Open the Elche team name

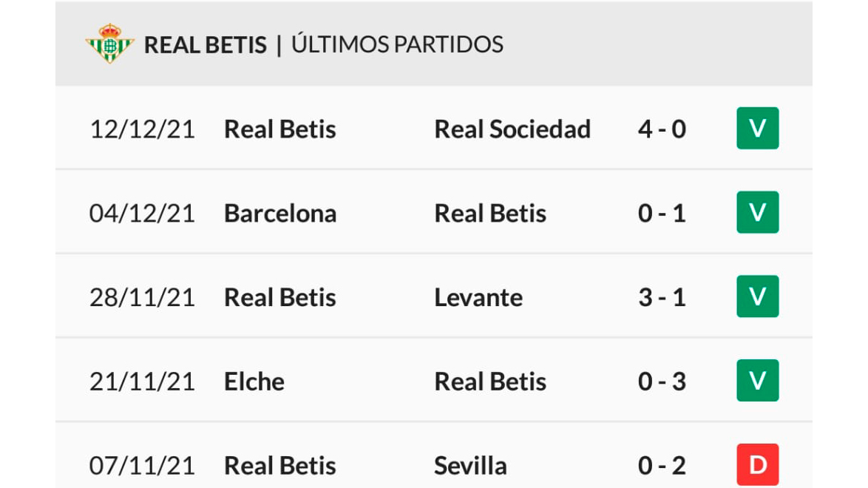pyautogui.click(x=254, y=382)
